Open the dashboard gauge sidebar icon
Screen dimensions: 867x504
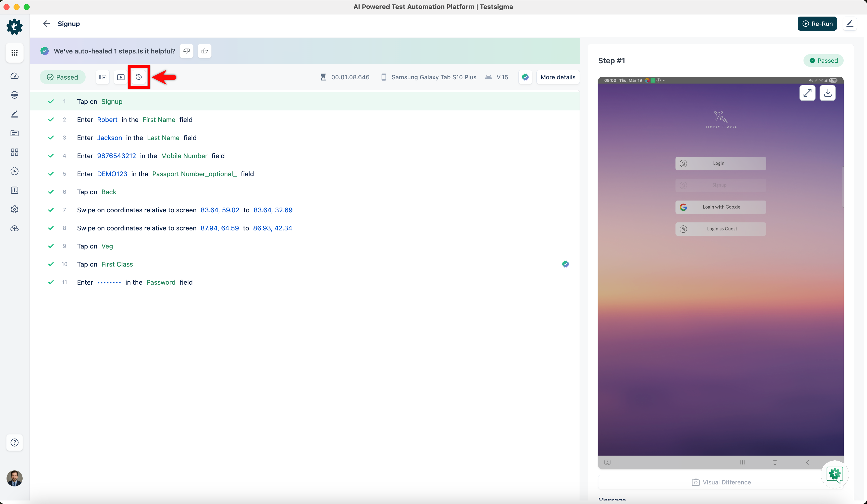pos(15,76)
